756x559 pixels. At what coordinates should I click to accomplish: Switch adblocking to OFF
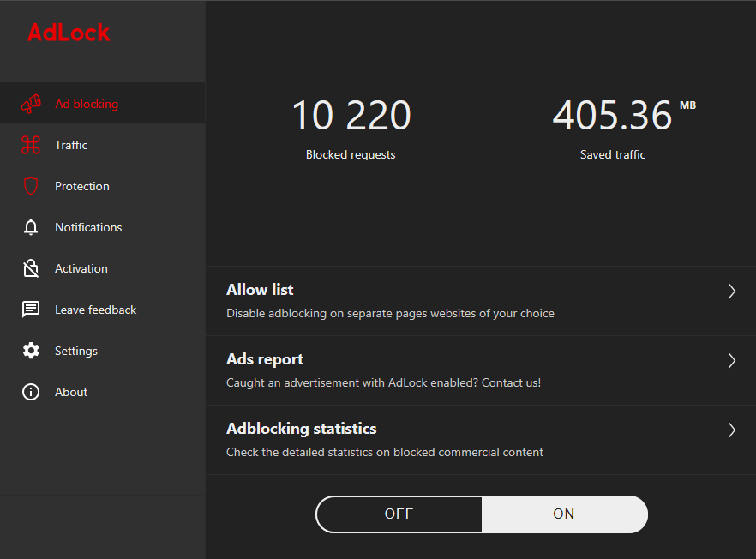tap(398, 514)
